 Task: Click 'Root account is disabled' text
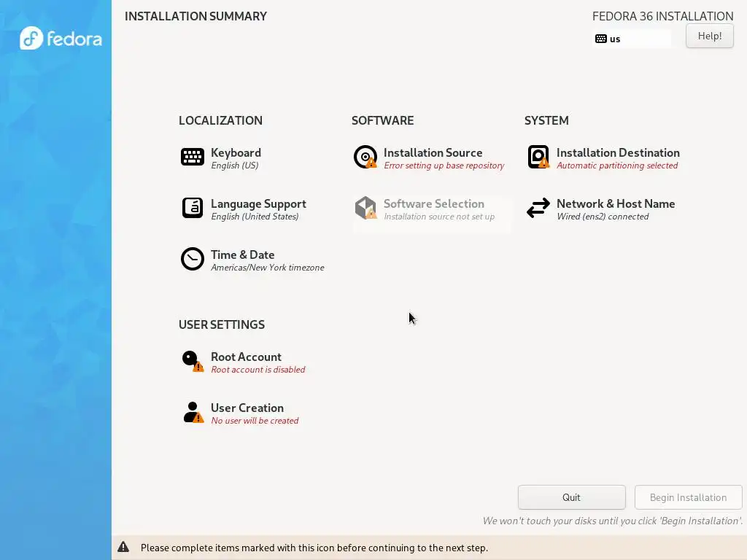258,370
